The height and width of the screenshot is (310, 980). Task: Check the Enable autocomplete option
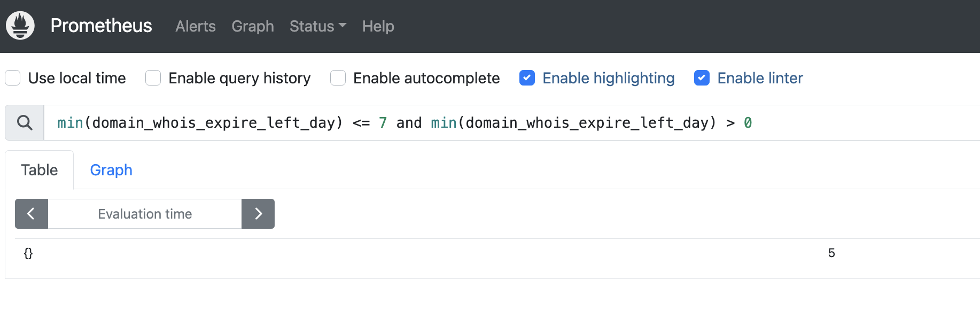coord(338,78)
